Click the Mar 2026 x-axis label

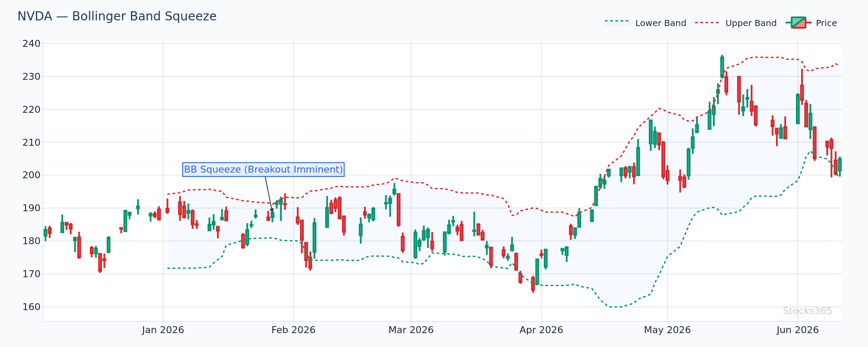(411, 330)
